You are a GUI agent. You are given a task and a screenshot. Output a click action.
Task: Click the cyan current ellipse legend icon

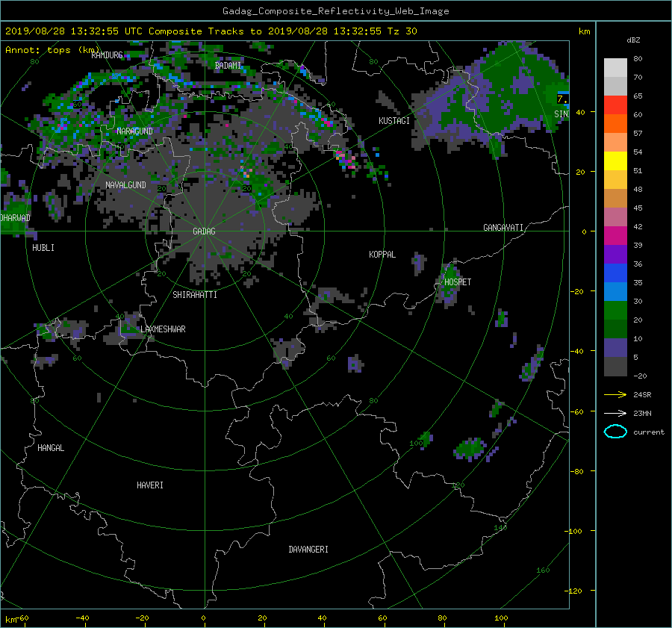(x=615, y=432)
